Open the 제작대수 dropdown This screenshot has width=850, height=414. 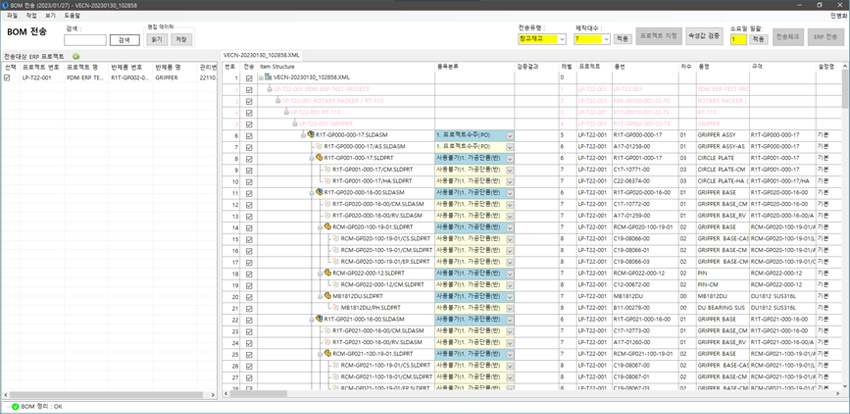click(606, 38)
